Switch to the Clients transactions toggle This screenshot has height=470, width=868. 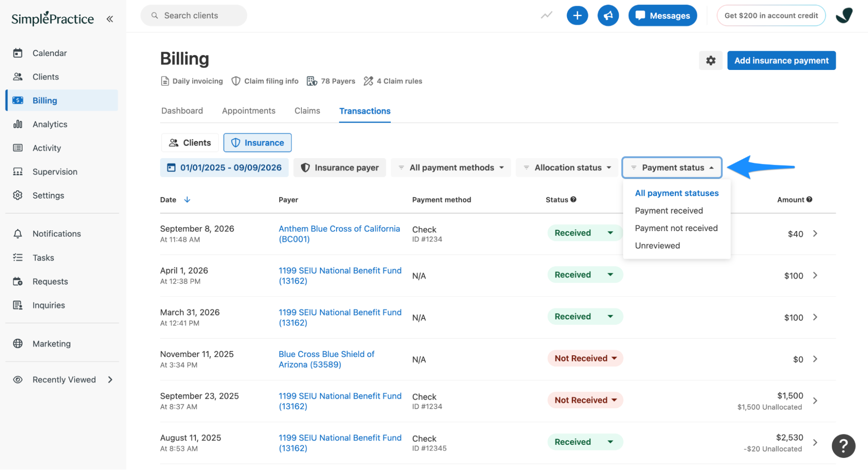point(190,143)
